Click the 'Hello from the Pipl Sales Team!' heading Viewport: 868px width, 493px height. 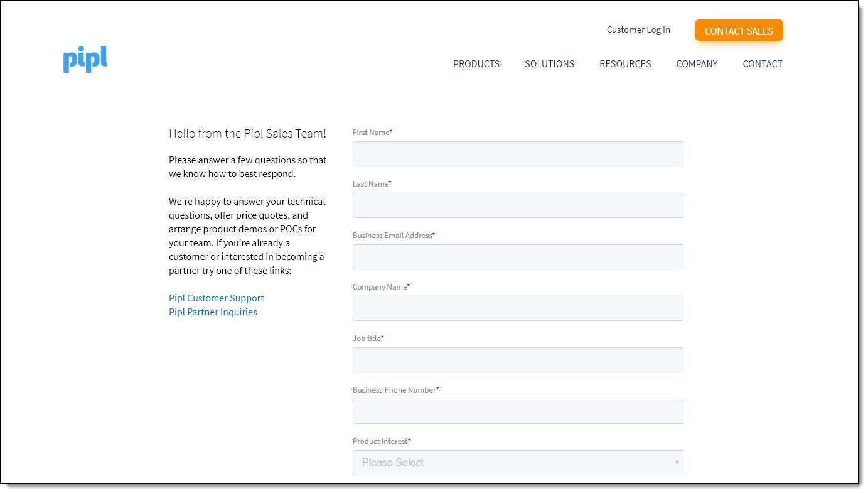247,133
